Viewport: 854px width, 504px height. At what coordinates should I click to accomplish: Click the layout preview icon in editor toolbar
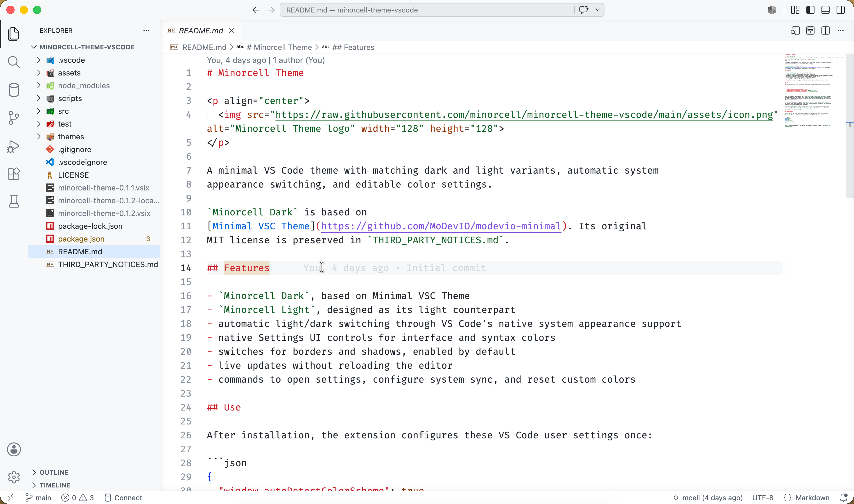point(810,30)
